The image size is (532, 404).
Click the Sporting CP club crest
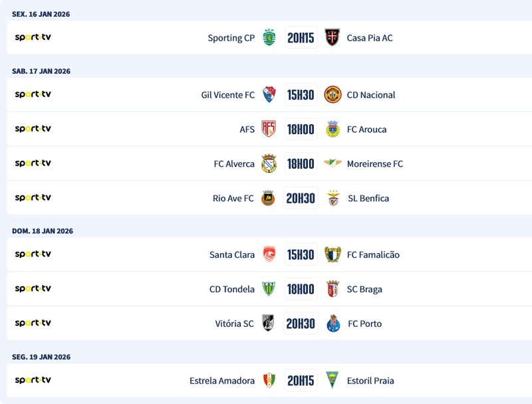269,38
